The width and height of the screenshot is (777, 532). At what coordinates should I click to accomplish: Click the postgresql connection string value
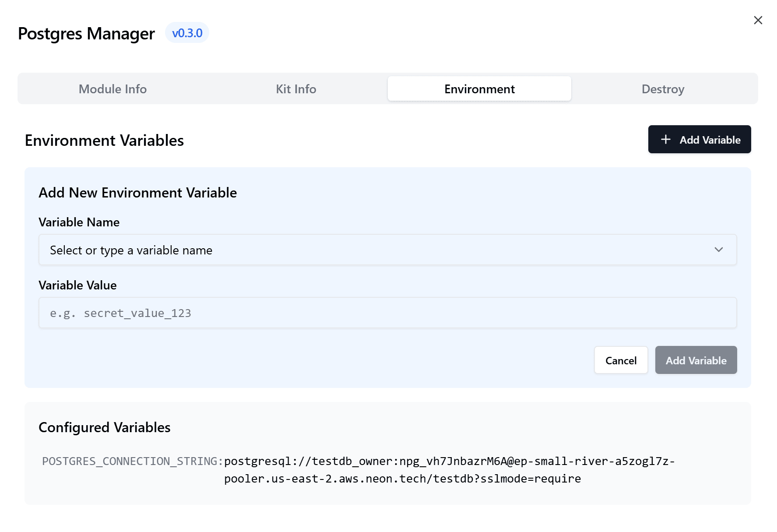click(x=449, y=470)
